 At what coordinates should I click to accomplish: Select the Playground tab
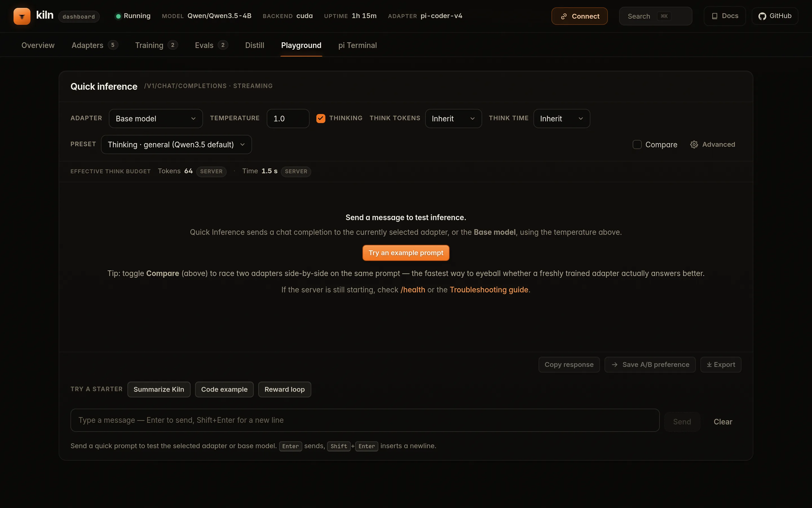pyautogui.click(x=301, y=45)
